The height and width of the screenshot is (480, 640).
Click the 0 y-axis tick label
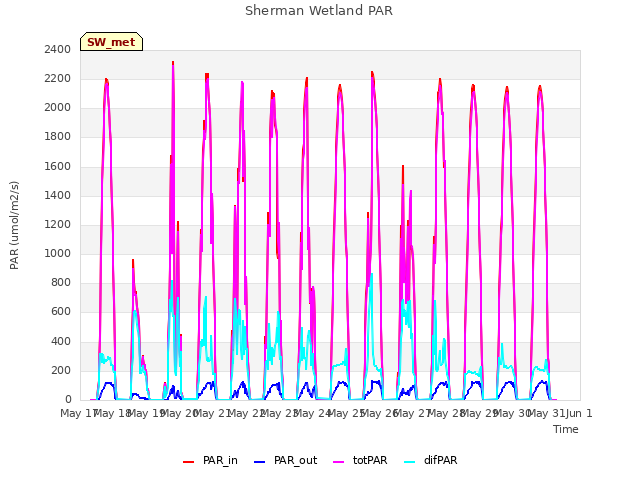click(68, 400)
